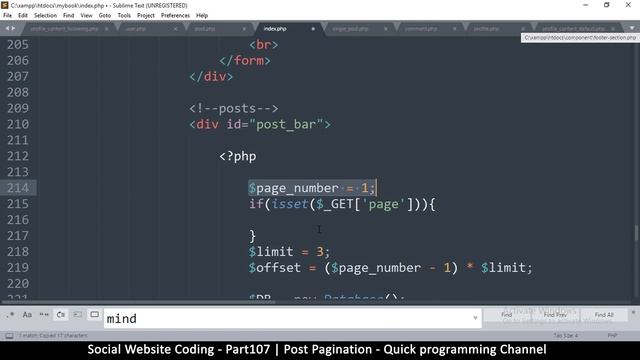This screenshot has width=640, height=360.
Task: Click line number 219 in gutter
Action: click(18, 267)
